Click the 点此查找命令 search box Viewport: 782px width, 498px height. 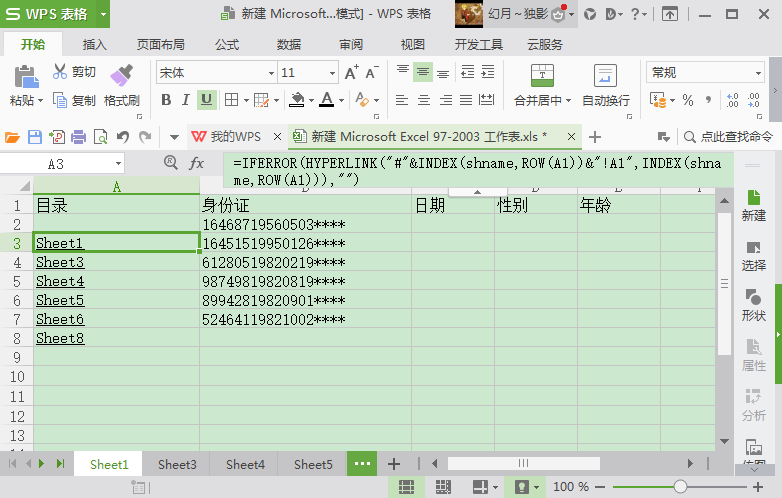click(x=730, y=137)
